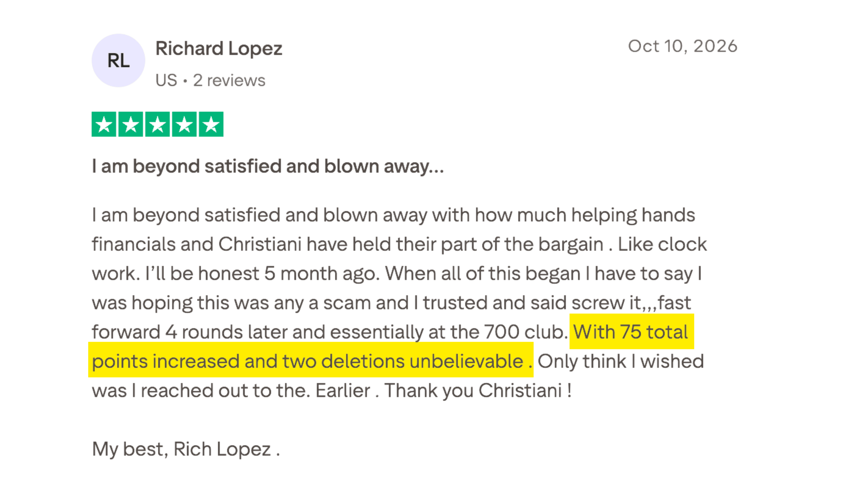
Task: Click the highlighted 'With 75 total' text
Action: point(630,332)
